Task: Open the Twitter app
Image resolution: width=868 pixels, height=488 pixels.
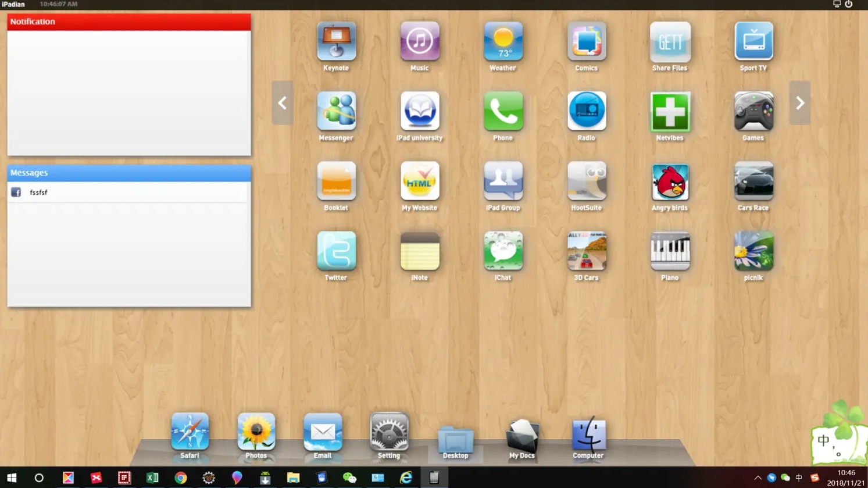Action: [336, 251]
